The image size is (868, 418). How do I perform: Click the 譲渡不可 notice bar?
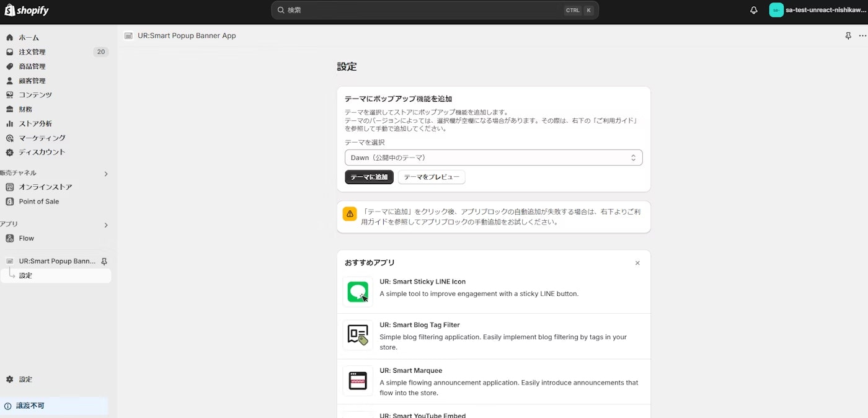(x=54, y=406)
